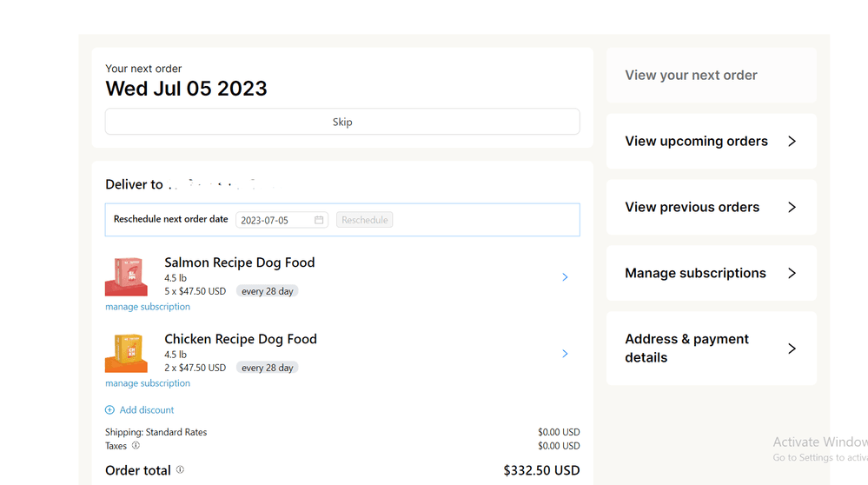Expand Salmon Recipe Dog Food details chevron

click(x=565, y=276)
